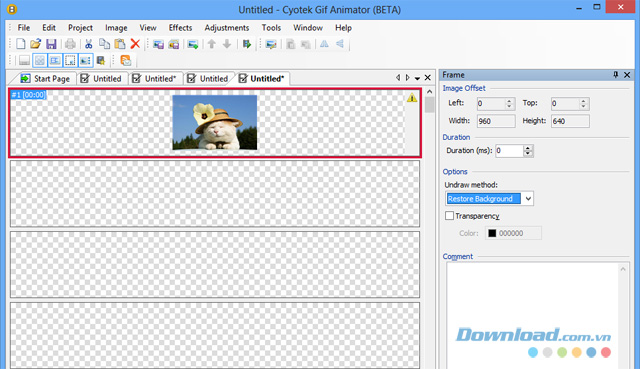
Task: Click the Left offset input field
Action: (x=491, y=104)
